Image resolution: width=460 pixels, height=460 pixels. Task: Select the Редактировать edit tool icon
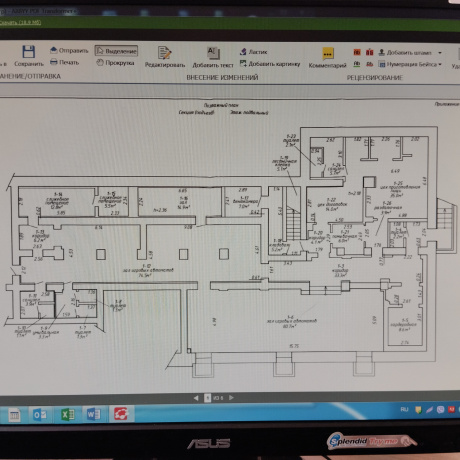[x=165, y=53]
